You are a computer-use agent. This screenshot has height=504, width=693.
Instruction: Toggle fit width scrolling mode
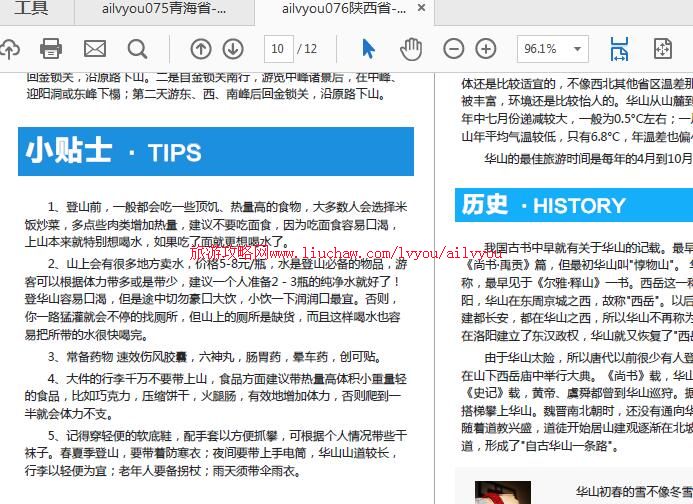tap(619, 49)
